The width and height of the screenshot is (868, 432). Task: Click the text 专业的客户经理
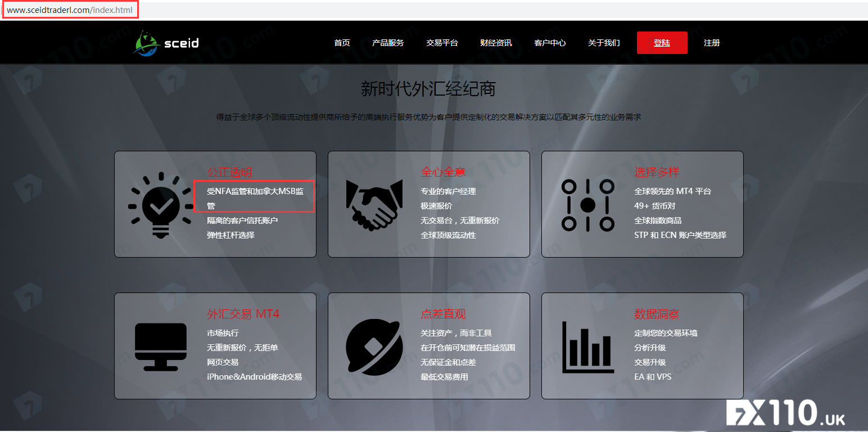tap(448, 191)
